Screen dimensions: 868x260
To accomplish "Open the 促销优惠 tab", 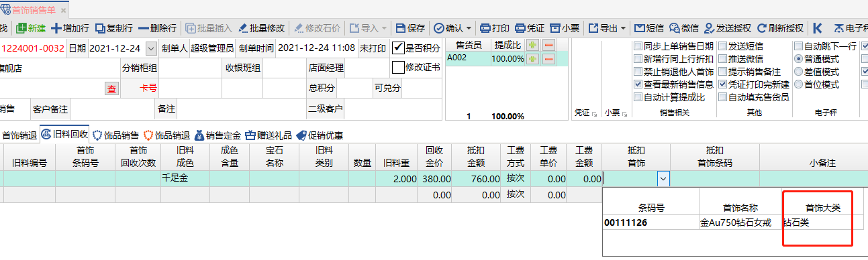I will tap(320, 135).
